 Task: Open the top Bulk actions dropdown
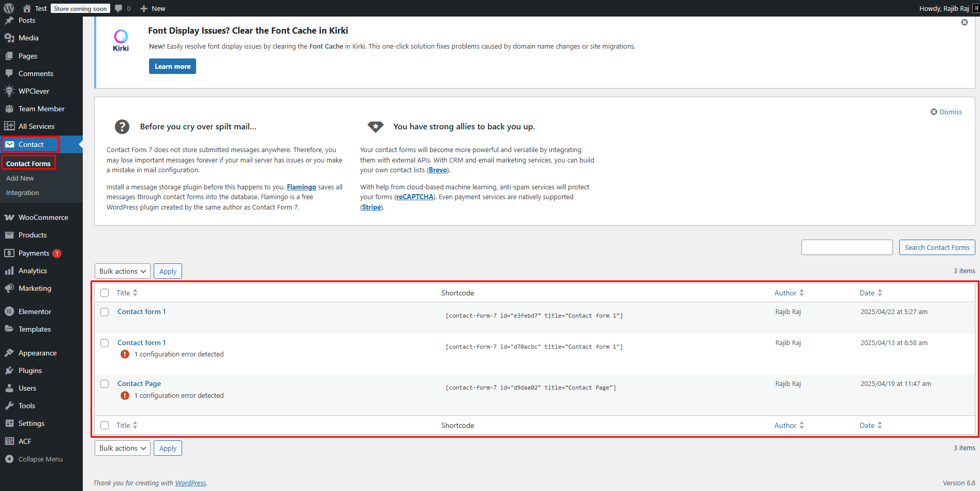[x=123, y=271]
